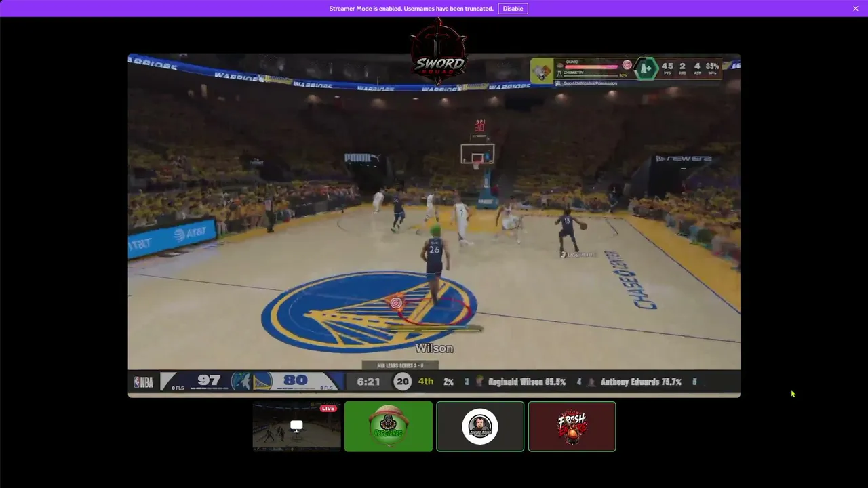Open the Fresh Empire red participant tile

click(x=572, y=426)
